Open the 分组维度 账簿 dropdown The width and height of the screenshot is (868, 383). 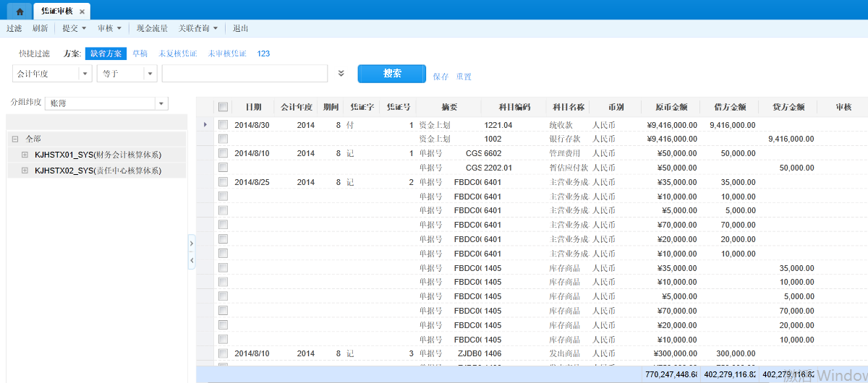point(161,103)
